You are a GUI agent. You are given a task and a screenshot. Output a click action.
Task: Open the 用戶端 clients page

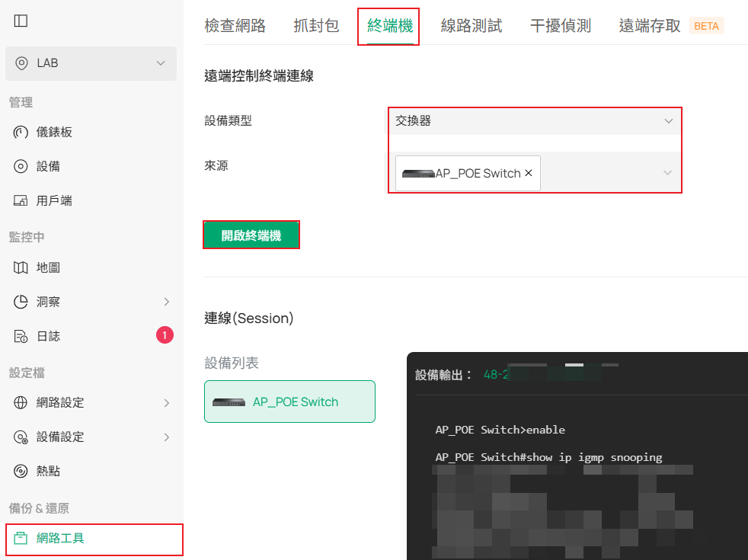pos(54,200)
